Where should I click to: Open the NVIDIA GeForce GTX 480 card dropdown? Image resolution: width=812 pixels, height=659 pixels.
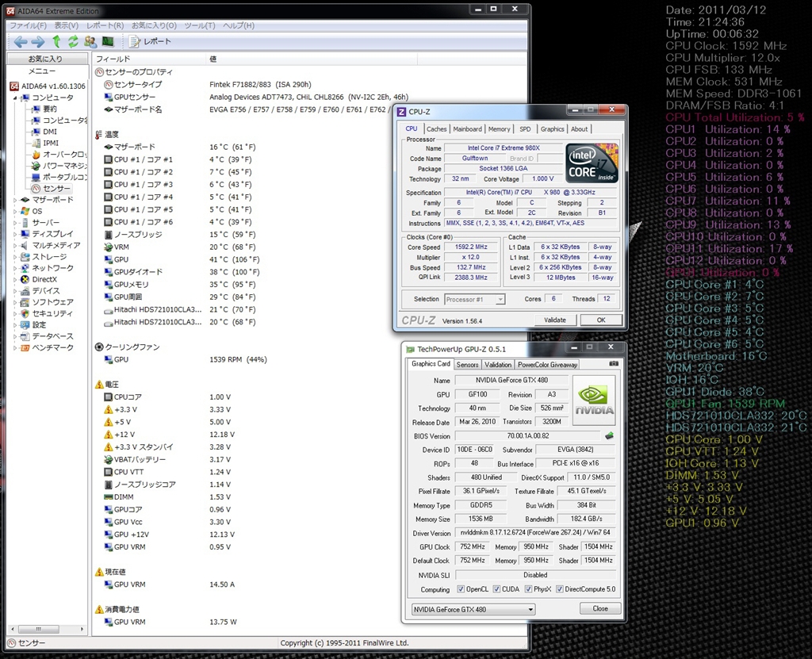pyautogui.click(x=473, y=609)
